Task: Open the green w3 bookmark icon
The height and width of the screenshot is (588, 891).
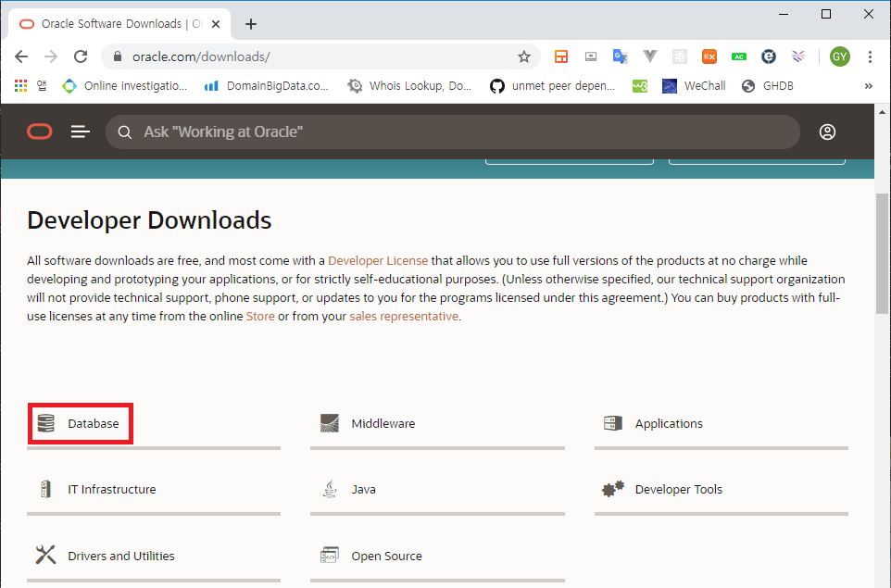Action: (x=640, y=86)
